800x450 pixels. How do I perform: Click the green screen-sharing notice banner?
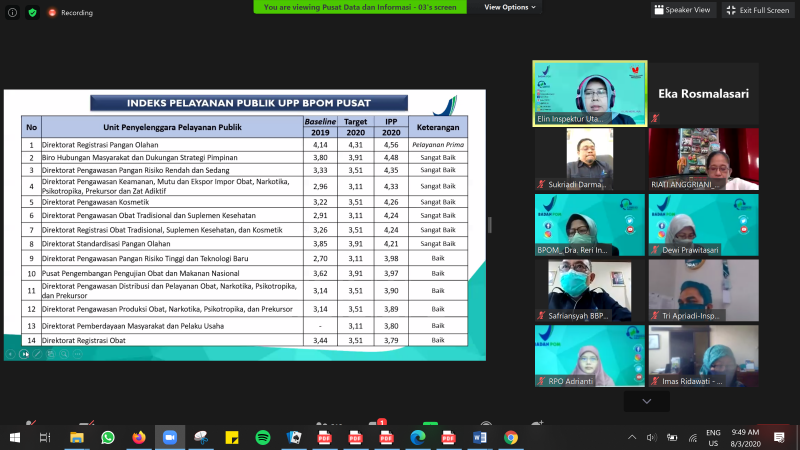click(360, 7)
